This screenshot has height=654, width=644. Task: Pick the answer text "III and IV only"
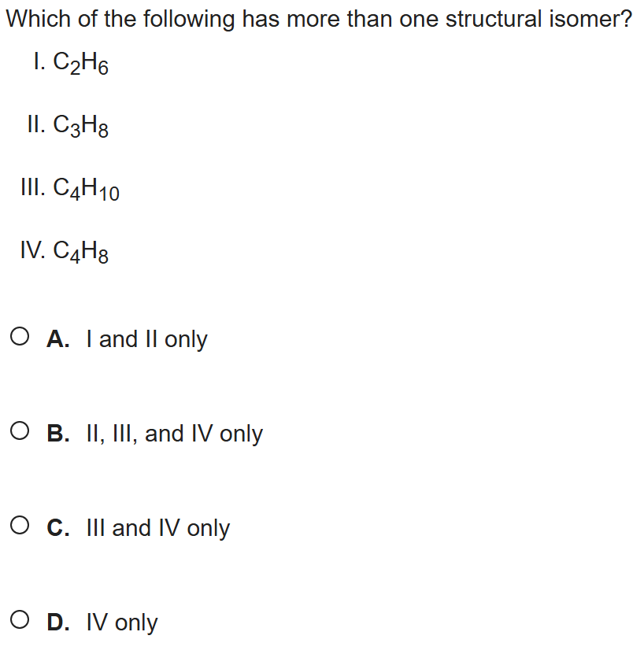(158, 527)
